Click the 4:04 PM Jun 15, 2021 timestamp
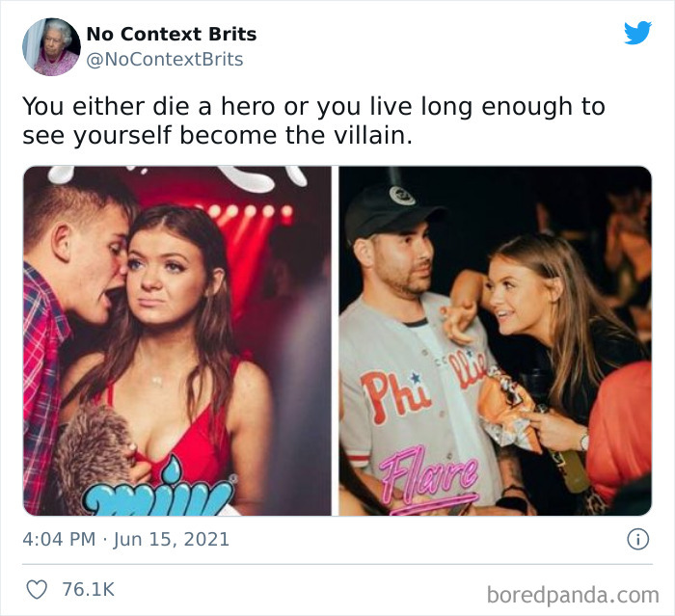The image size is (675, 616). (x=125, y=540)
